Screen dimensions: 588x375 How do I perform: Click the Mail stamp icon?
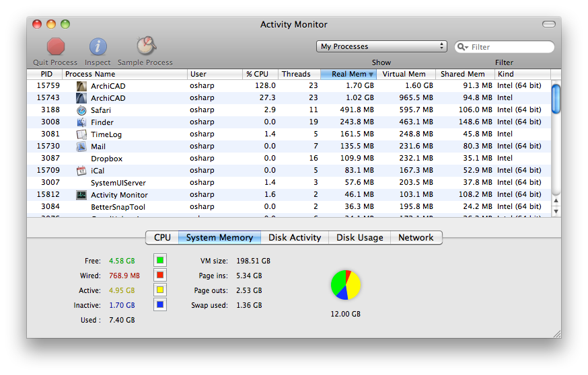81,147
